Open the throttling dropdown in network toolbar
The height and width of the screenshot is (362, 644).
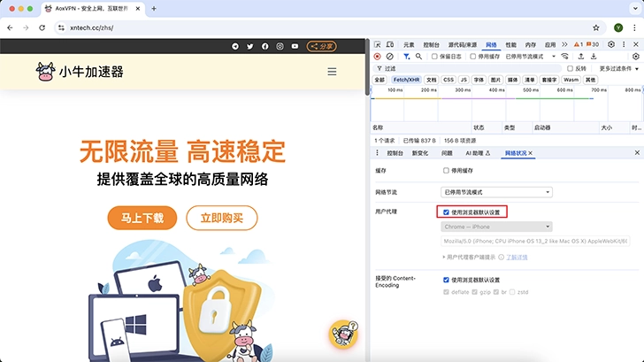pos(530,57)
